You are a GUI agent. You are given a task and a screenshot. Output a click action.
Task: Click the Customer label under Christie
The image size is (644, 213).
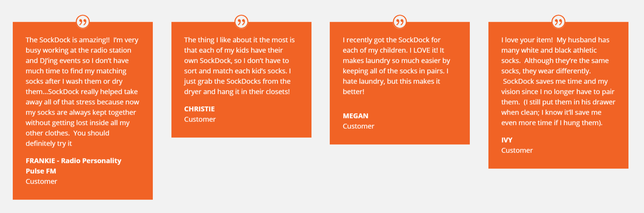coord(200,119)
